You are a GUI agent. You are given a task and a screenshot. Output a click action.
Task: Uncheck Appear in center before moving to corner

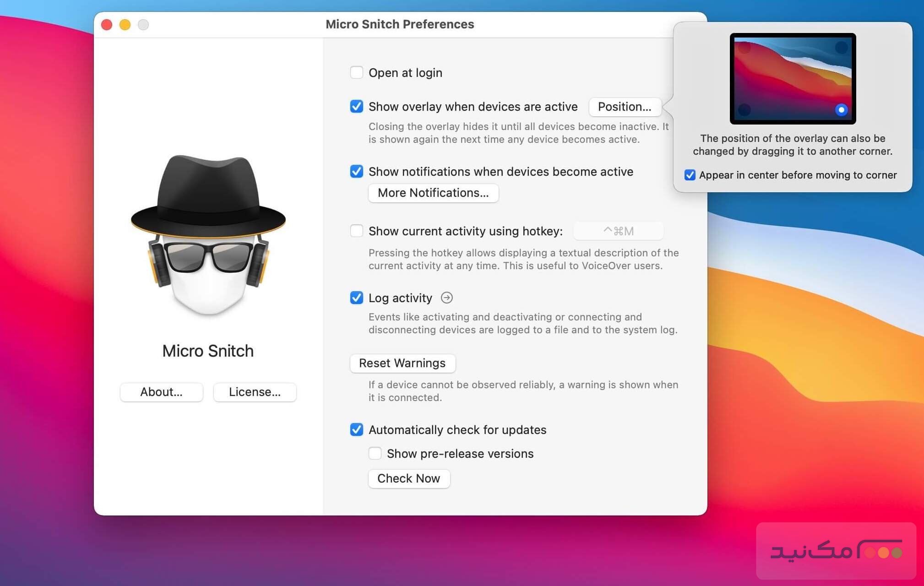click(x=690, y=175)
